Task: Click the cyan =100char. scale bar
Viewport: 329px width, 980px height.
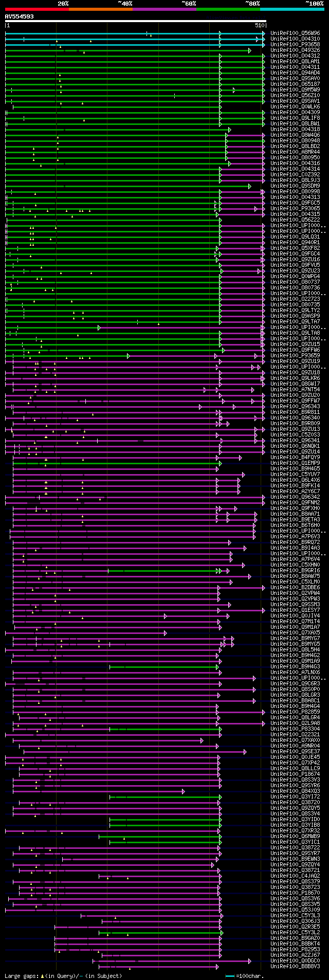Action: click(230, 975)
